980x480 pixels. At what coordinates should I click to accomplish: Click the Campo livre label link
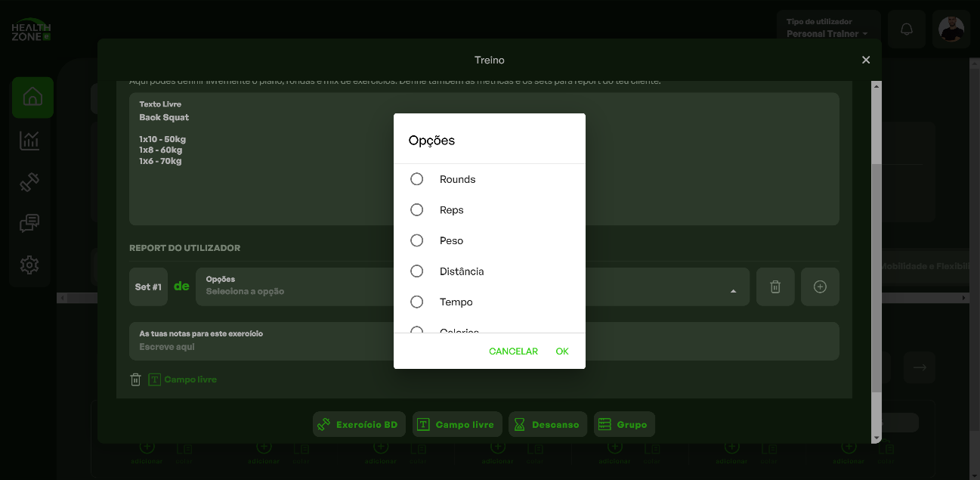[190, 379]
